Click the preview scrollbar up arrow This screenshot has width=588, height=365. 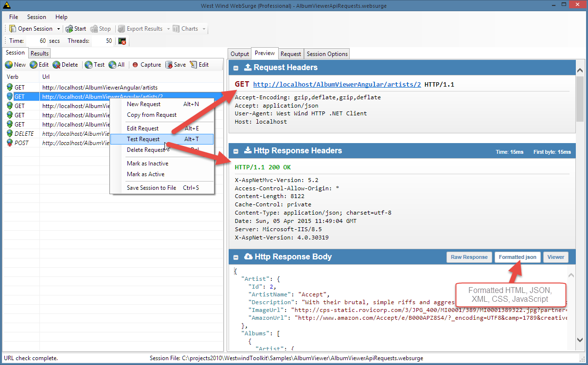click(580, 71)
